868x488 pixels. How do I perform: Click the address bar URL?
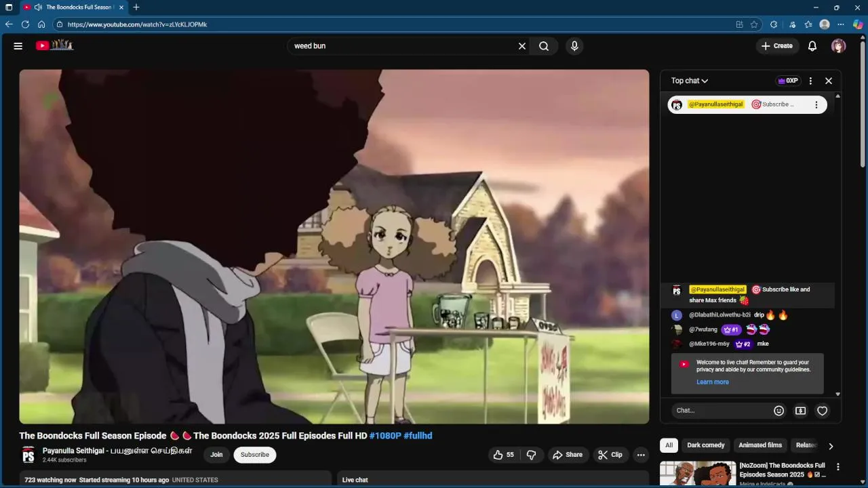137,24
